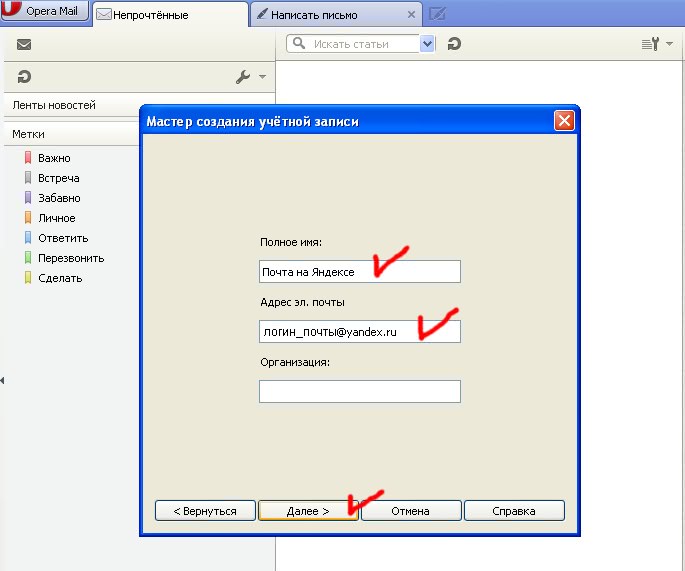The width and height of the screenshot is (685, 571).
Task: Click the Организация: label text
Action: pos(295,362)
